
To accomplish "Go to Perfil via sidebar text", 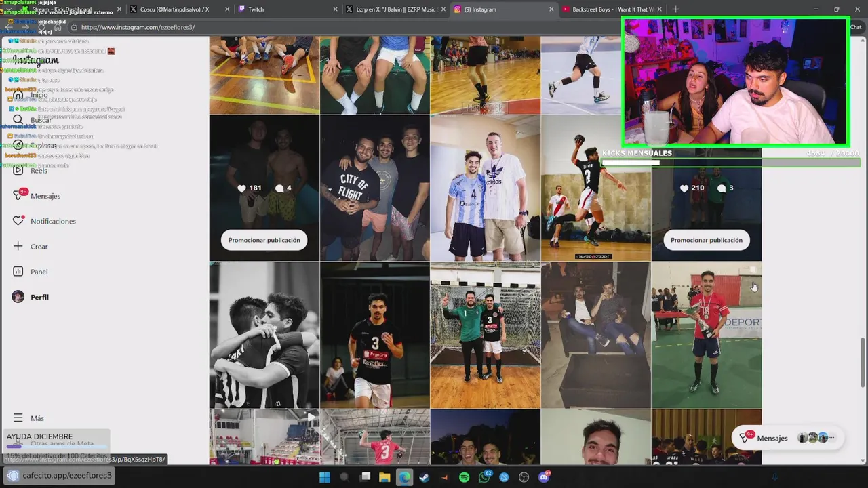I will 39,297.
